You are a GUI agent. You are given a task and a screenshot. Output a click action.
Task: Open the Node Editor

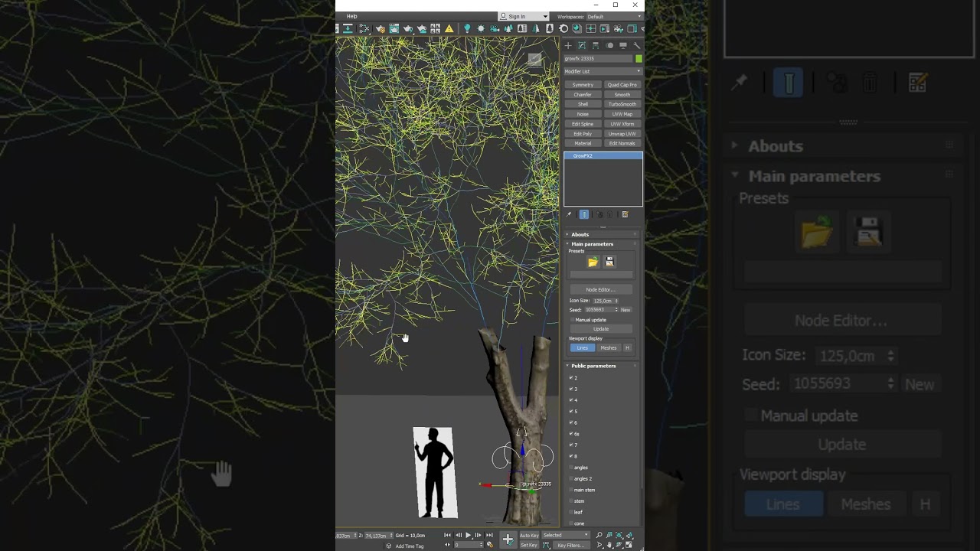click(601, 289)
